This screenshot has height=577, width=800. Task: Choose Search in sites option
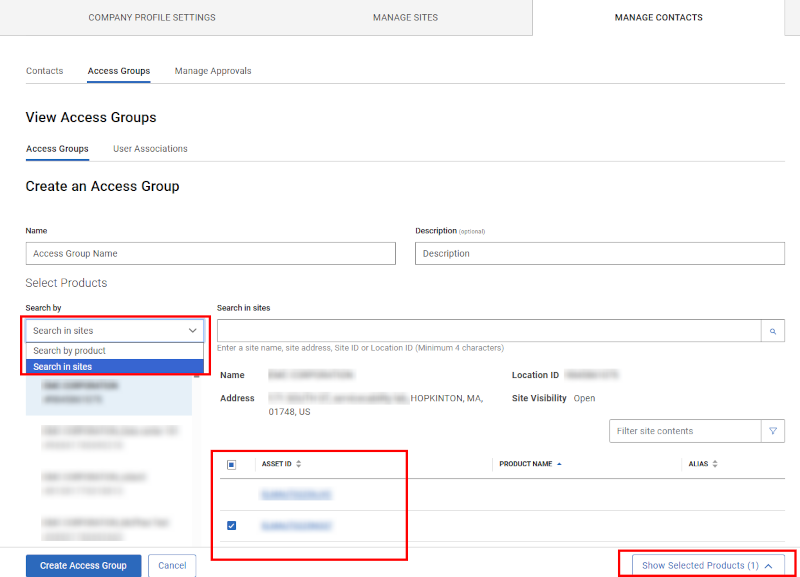tap(63, 367)
